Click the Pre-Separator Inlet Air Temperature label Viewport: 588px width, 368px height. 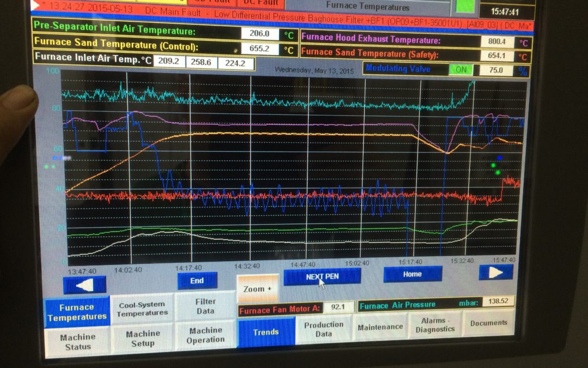(114, 28)
